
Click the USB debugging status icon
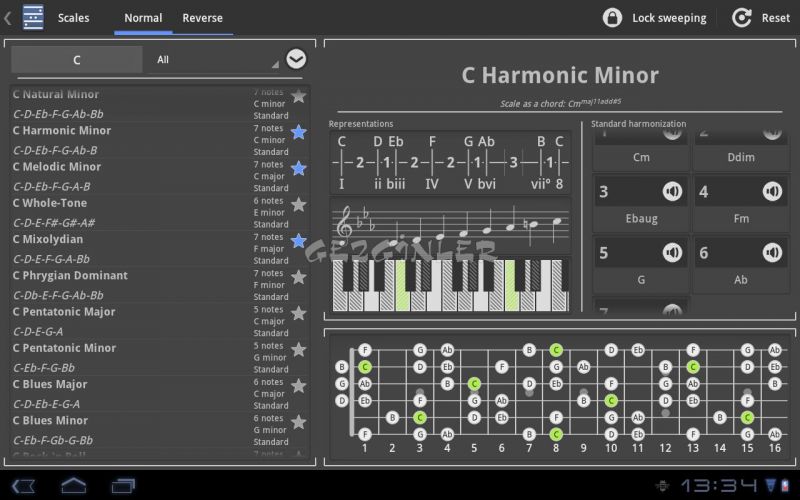663,485
